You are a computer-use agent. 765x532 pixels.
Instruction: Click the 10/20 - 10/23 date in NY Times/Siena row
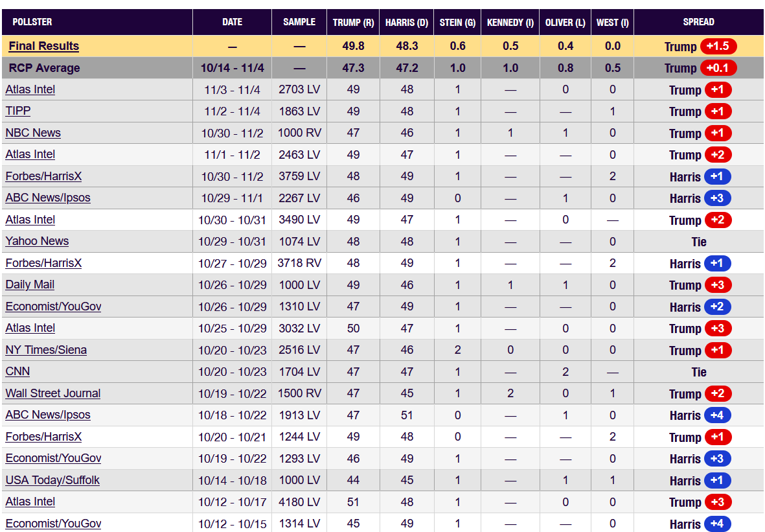click(x=233, y=350)
